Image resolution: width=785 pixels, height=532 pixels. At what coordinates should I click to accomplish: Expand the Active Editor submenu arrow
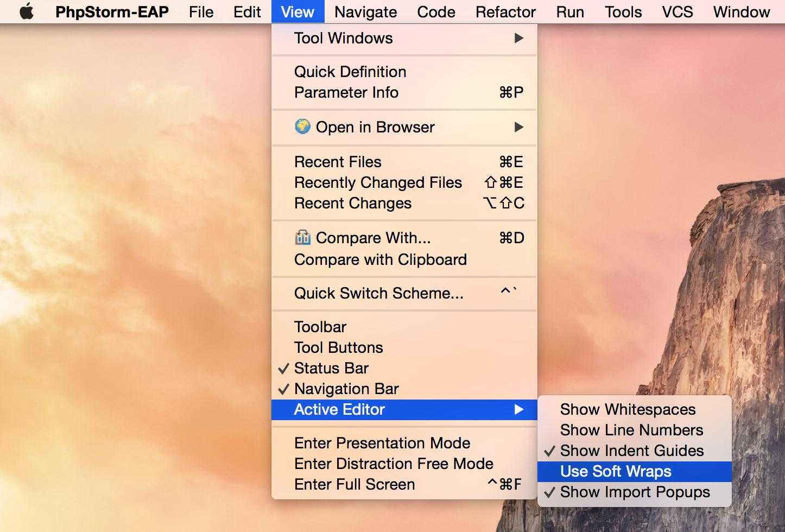click(x=518, y=409)
